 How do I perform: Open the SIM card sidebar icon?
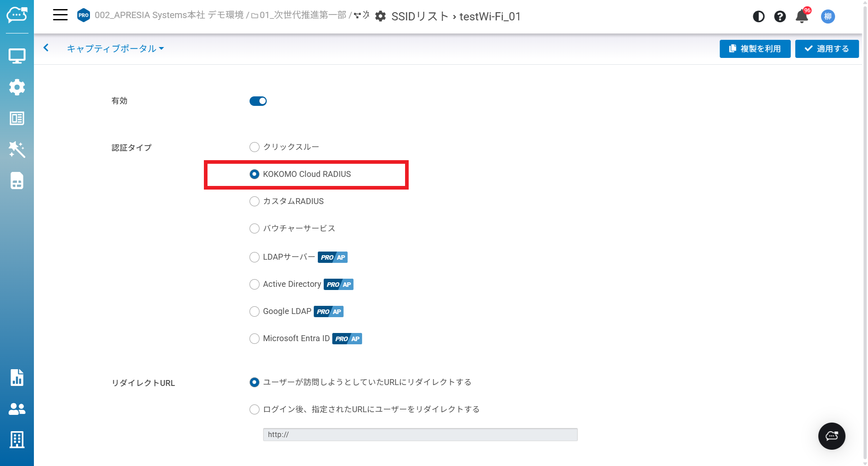[17, 181]
